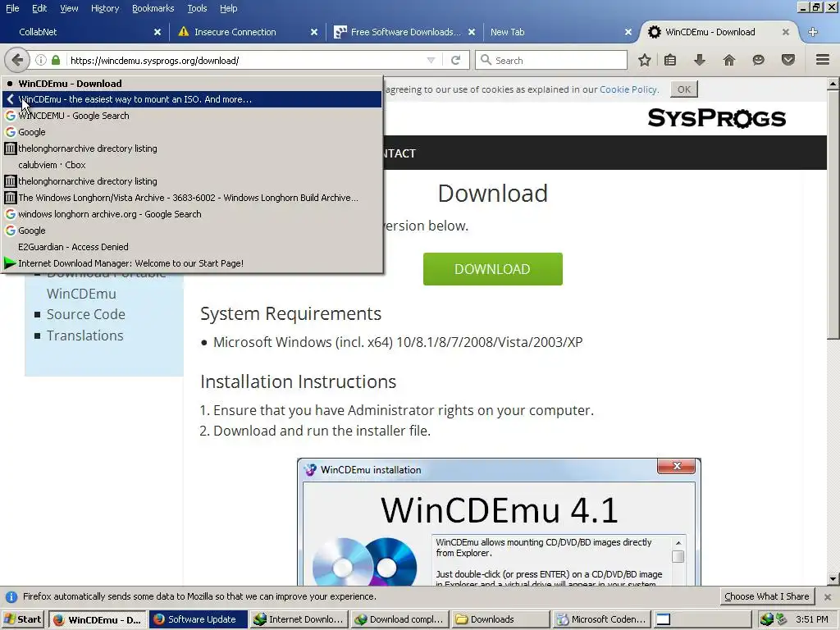Open a new tab with plus button
This screenshot has width=840, height=630.
(x=813, y=32)
